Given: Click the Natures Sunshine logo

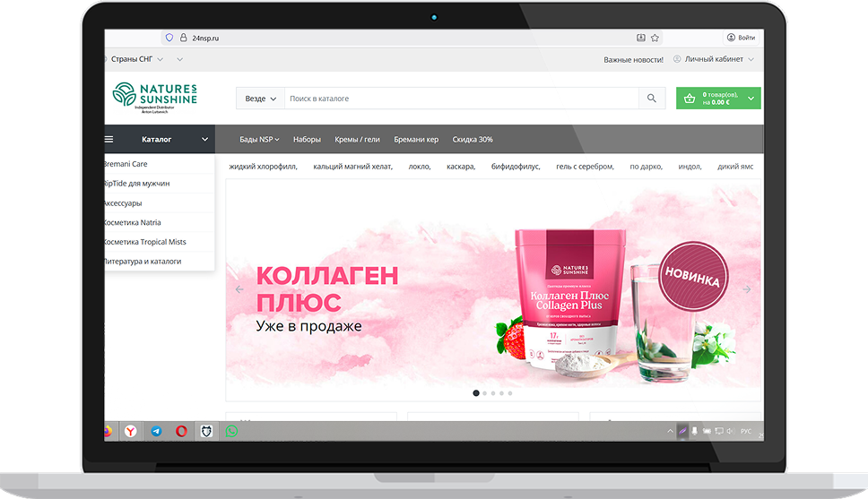Looking at the screenshot, I should tap(155, 98).
